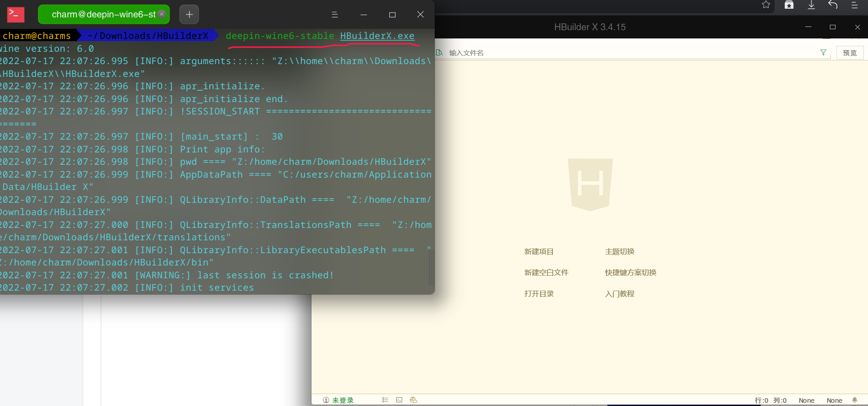Open the terminal hamburger menu
This screenshot has height=406, width=868.
[335, 15]
